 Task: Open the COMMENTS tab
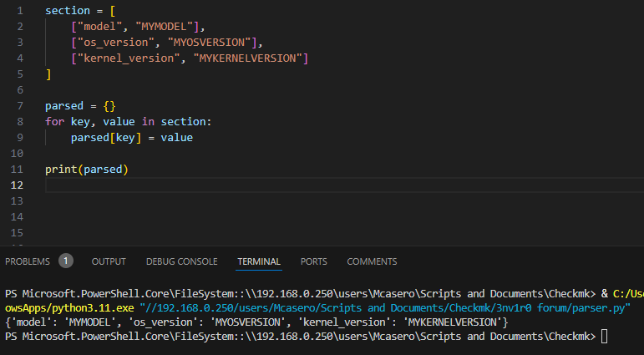click(372, 261)
